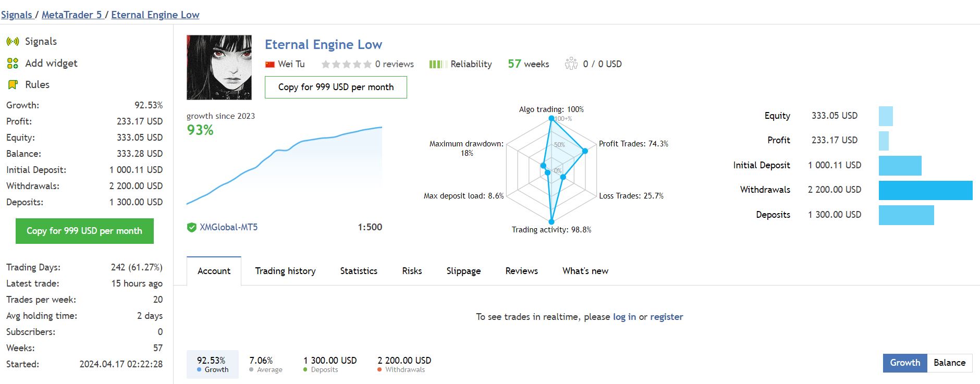
Task: Click the Rules bookmark icon
Action: pos(13,85)
